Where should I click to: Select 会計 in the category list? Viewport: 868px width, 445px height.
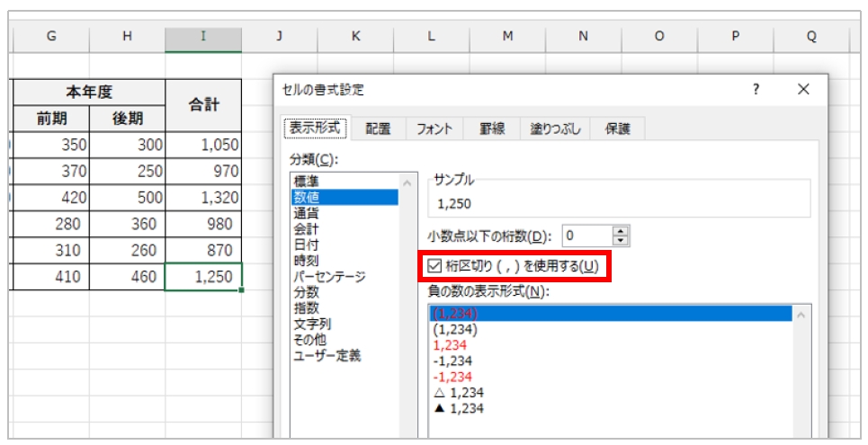tap(345, 228)
